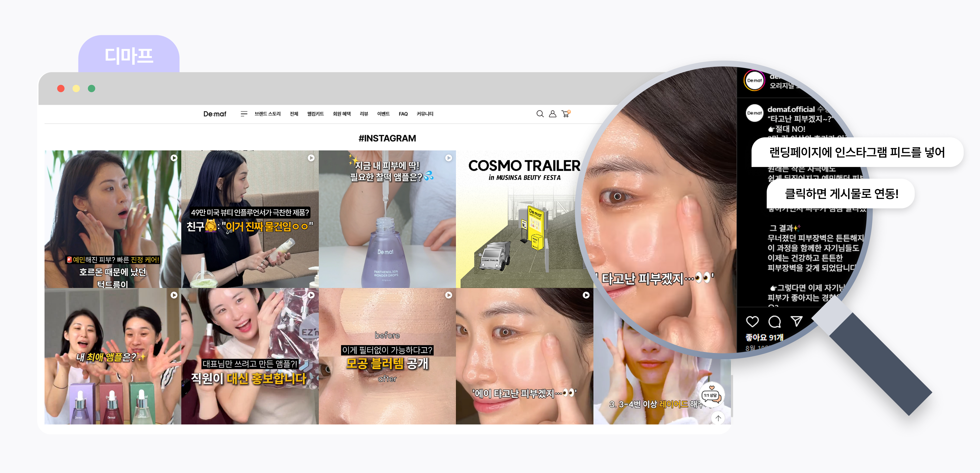Open the 브랜드 스토리 menu item
The height and width of the screenshot is (473, 980).
[267, 114]
